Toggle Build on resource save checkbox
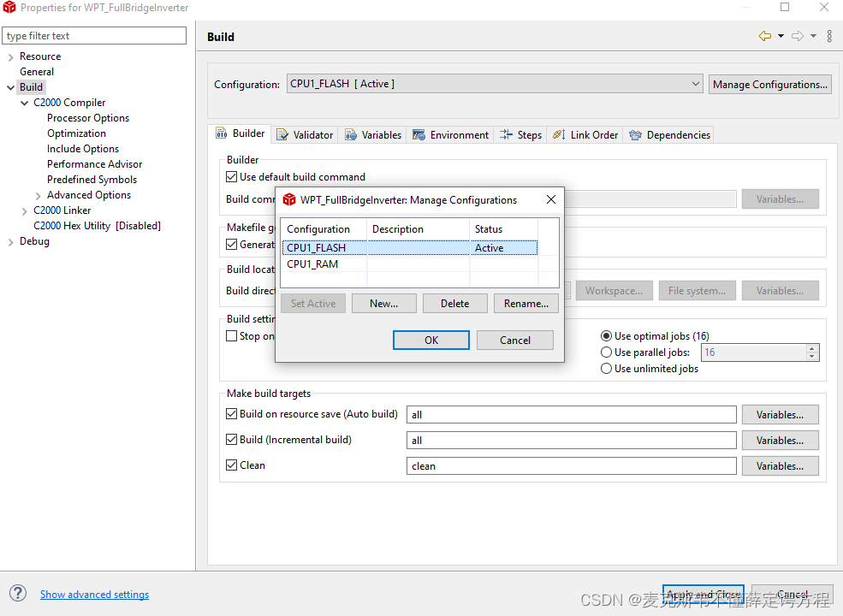This screenshot has width=843, height=616. (232, 414)
